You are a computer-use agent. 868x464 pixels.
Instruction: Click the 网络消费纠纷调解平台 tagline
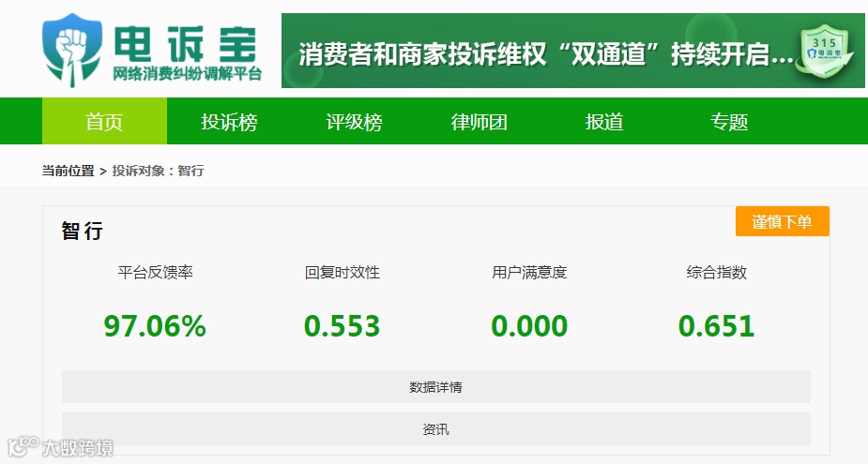click(187, 73)
